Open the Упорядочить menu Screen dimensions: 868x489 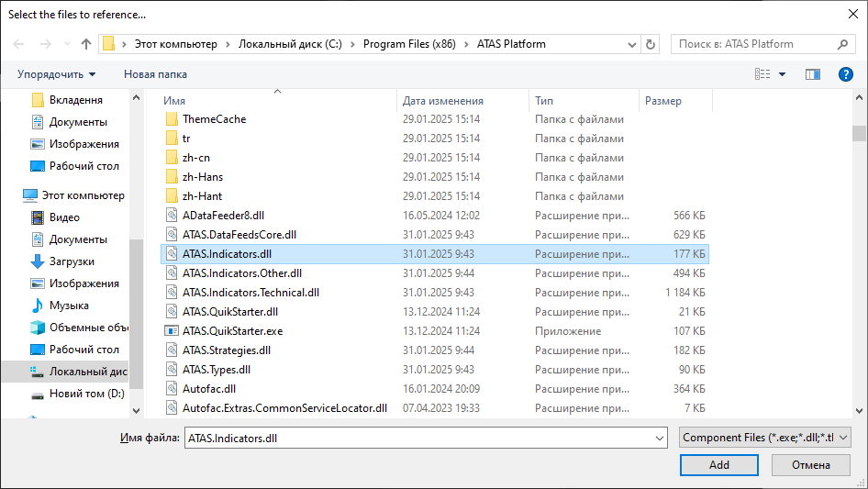click(x=56, y=74)
